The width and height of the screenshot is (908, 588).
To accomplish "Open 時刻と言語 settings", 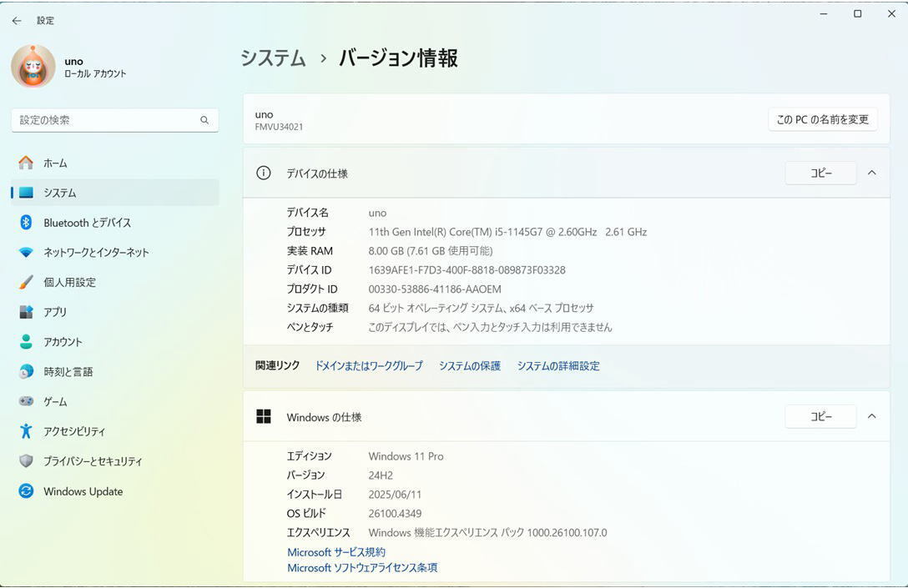I will pos(115,371).
